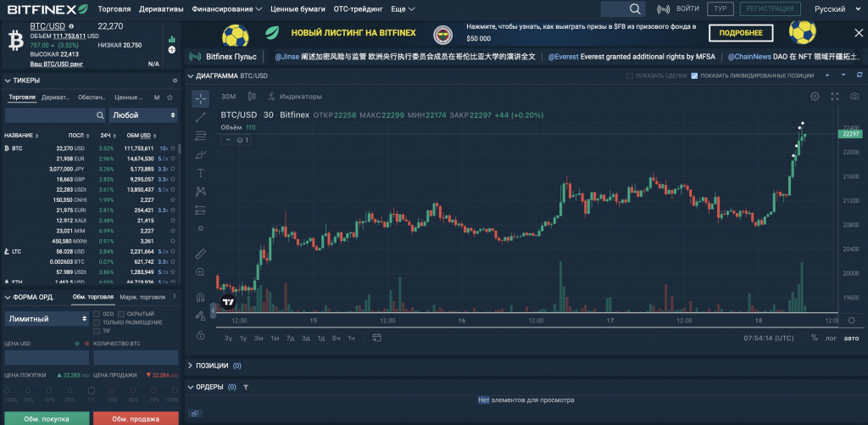
Task: Close the promotional banner
Action: click(x=859, y=33)
